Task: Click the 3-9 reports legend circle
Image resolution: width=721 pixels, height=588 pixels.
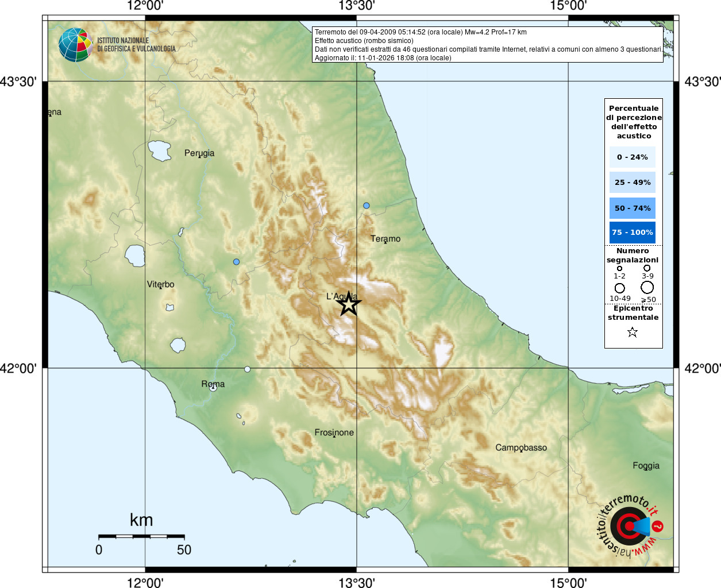Action: (x=647, y=268)
